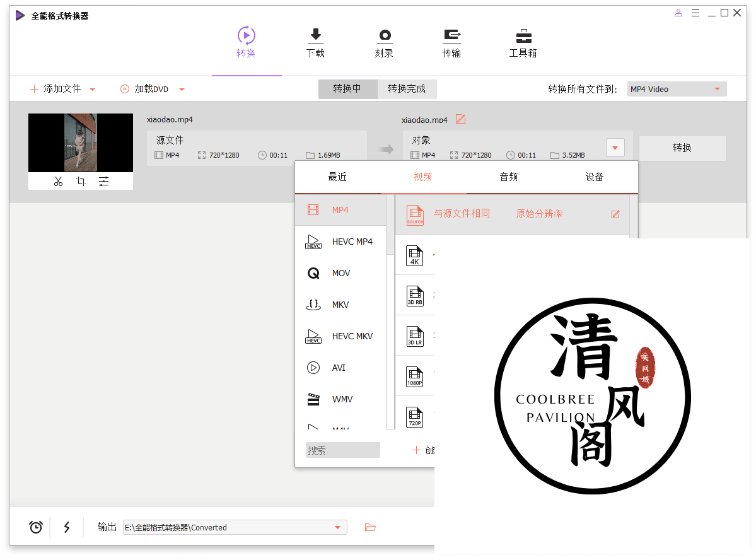756x560 pixels.
Task: Select the 720P preset icon
Action: point(415,417)
